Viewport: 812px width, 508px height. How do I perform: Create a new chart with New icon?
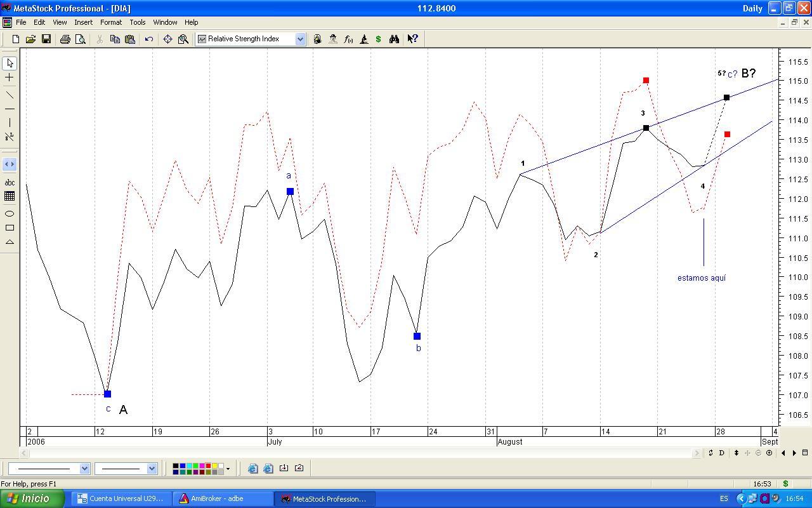(15, 39)
